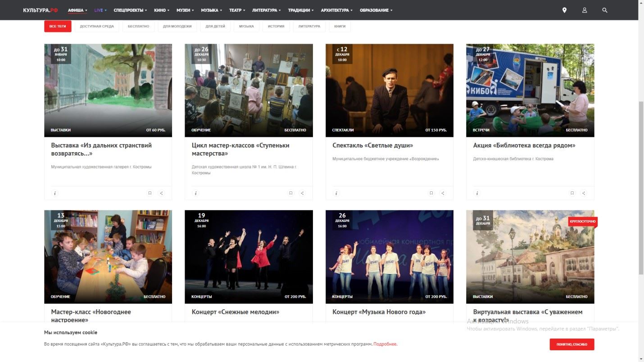Show info for «Библиотека всегда рядом» event

point(477,193)
